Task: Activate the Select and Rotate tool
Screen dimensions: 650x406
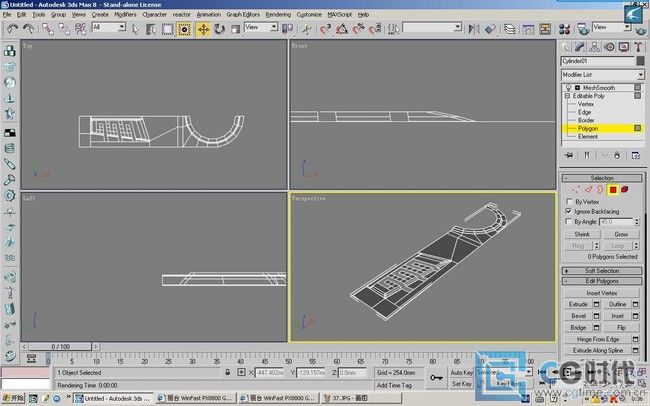Action: (219, 29)
